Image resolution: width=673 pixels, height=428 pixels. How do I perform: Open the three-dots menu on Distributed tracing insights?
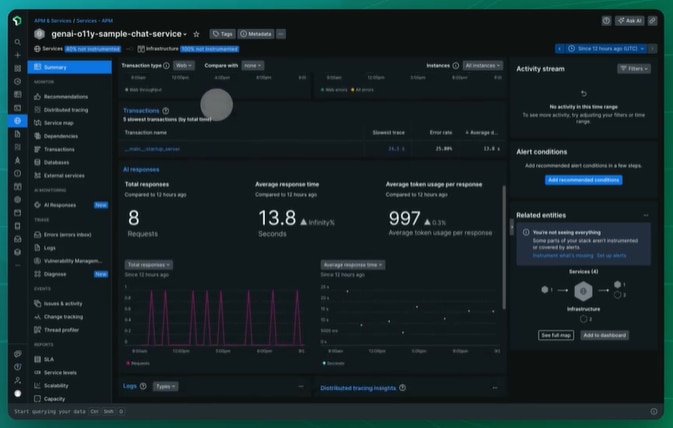pos(495,388)
